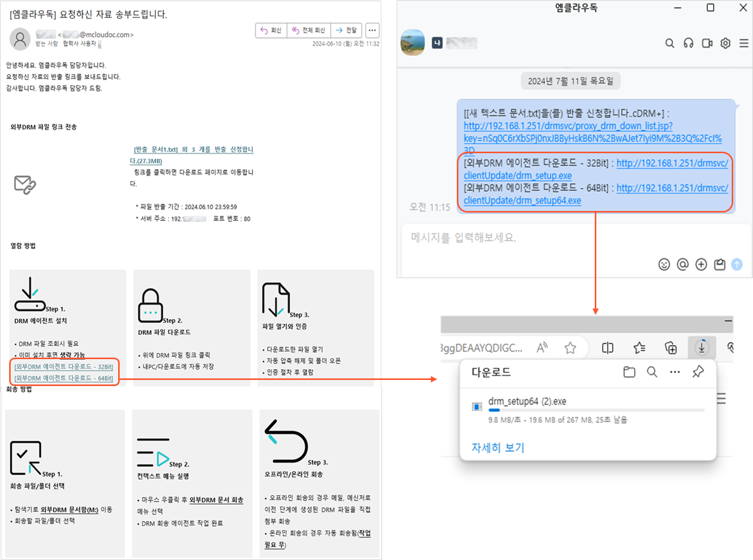Open chat settings gear icon
This screenshot has height=560, width=753.
(726, 44)
